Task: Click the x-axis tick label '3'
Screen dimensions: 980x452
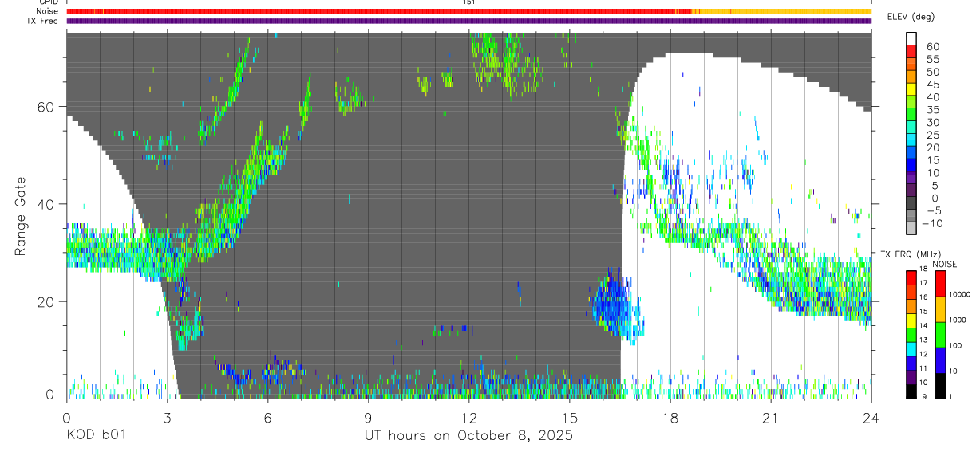Action: pyautogui.click(x=167, y=417)
